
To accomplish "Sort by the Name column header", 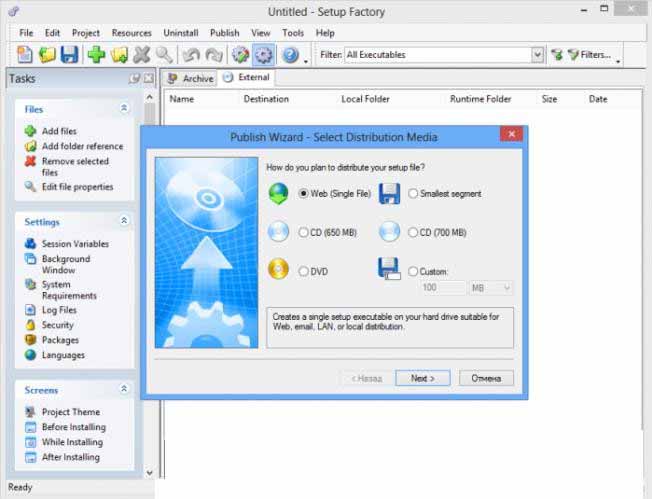I will [x=182, y=99].
